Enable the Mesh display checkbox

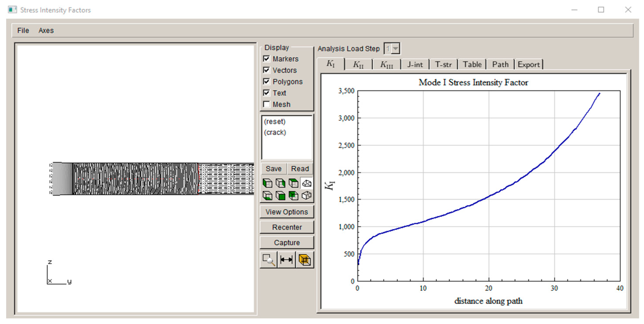[x=266, y=104]
